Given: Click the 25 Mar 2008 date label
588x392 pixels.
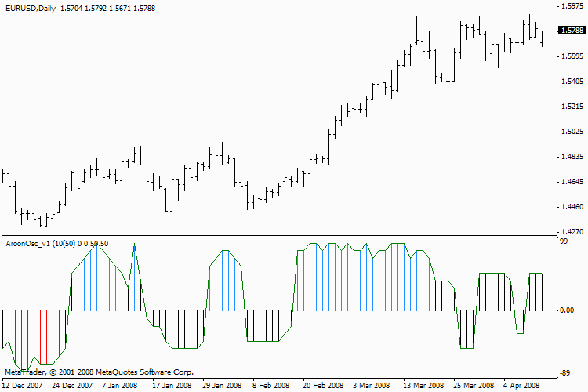Looking at the screenshot, I should point(474,386).
